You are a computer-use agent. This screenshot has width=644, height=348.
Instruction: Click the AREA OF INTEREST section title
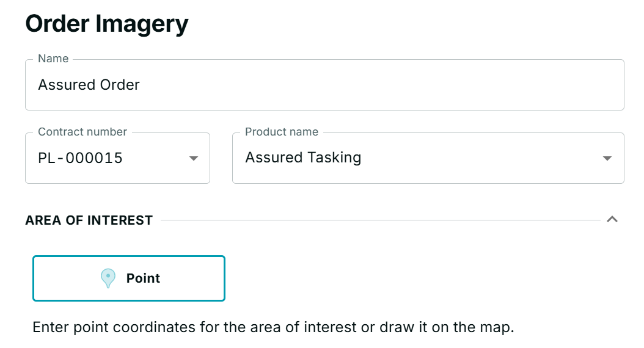click(x=89, y=220)
